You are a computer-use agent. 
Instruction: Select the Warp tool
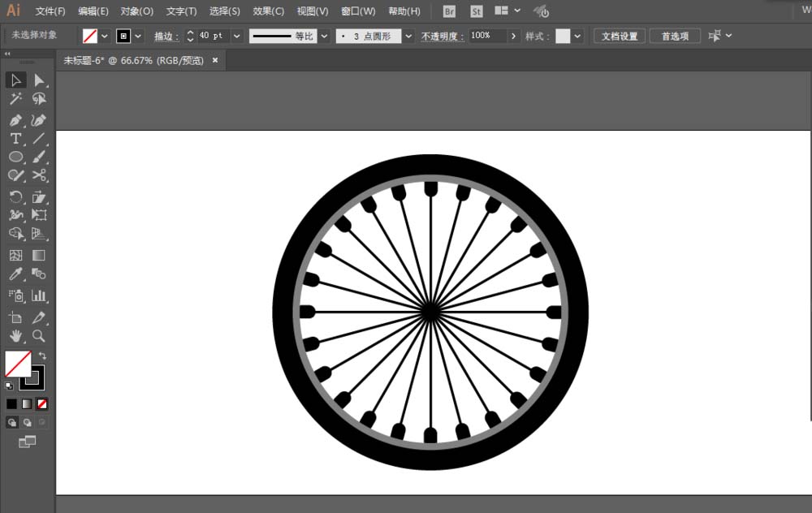click(15, 215)
